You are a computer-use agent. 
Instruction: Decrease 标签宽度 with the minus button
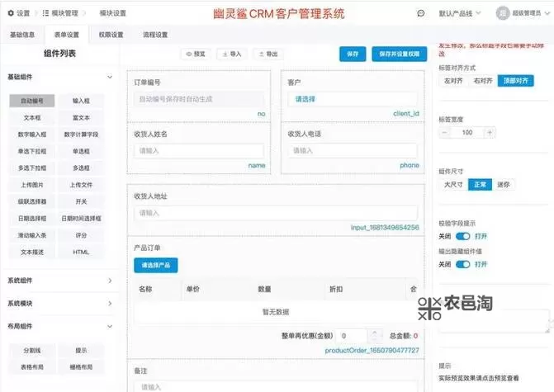pos(445,133)
